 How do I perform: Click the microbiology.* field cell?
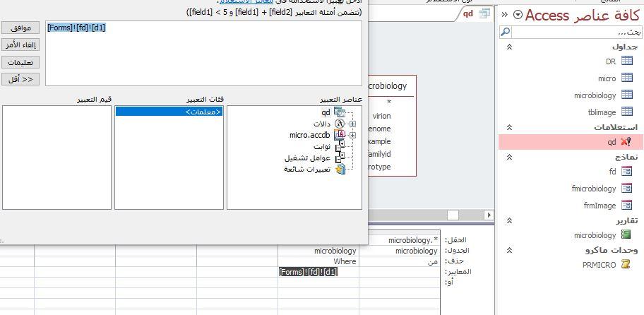coord(400,240)
